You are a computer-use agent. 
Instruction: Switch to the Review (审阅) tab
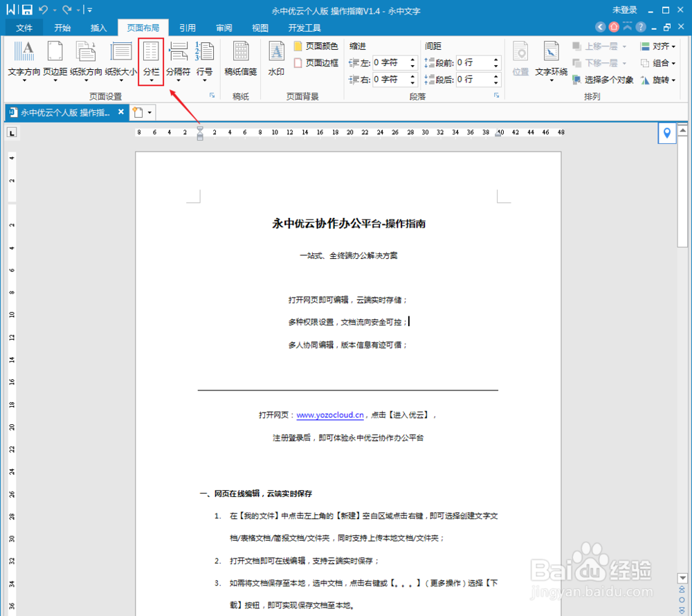point(224,28)
